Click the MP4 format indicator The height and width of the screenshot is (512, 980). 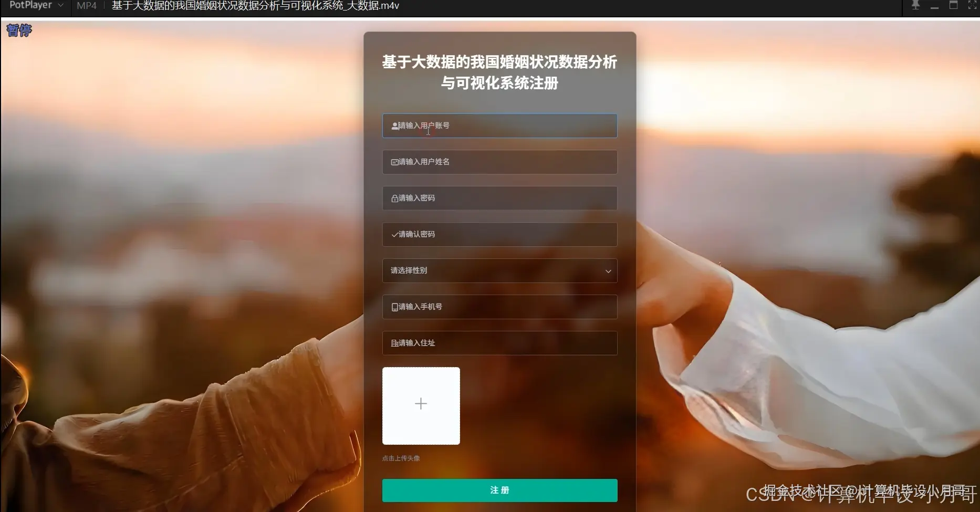[x=86, y=5]
